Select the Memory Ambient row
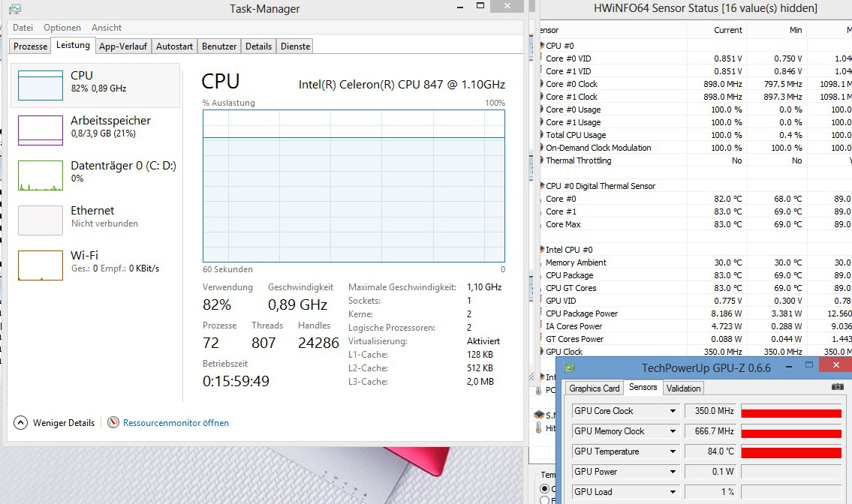Screen dimensions: 852x504 click(696, 262)
